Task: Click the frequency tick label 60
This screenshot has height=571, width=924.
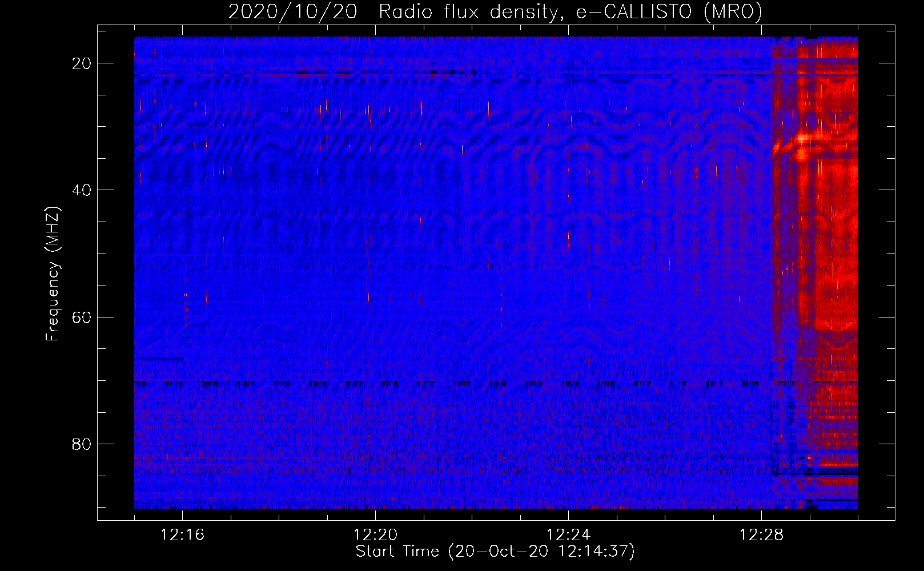Action: 82,317
